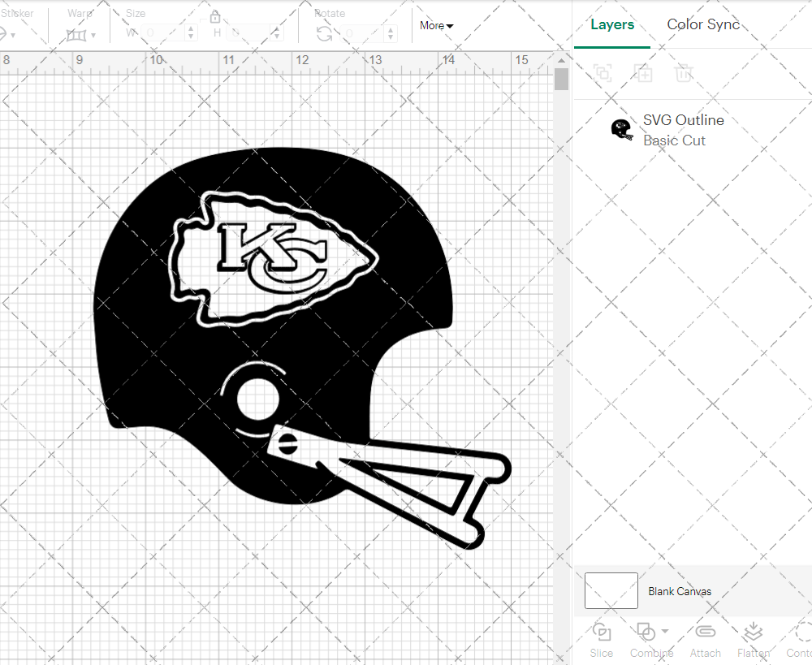Click the Flatten tool
This screenshot has width=812, height=665.
click(753, 641)
